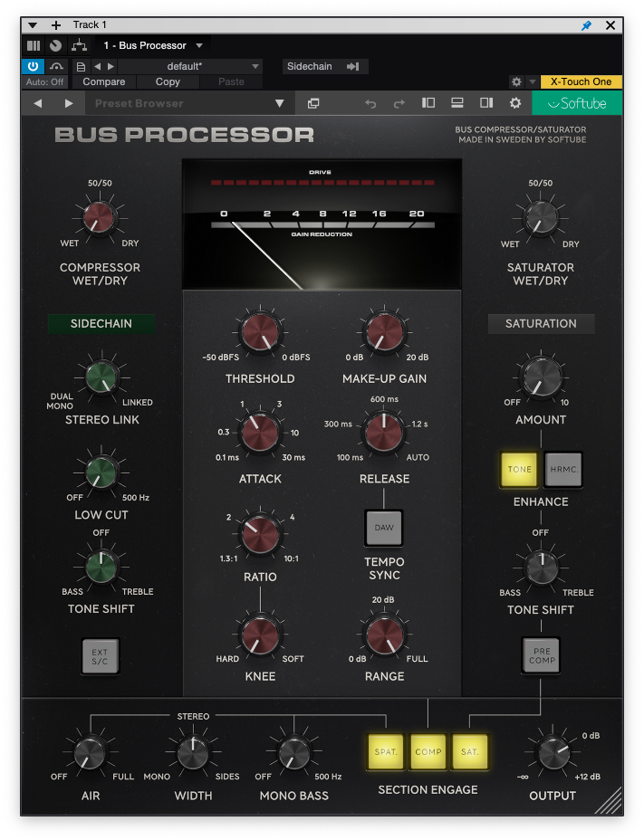
Task: Click the Knee knob
Action: coord(260,635)
